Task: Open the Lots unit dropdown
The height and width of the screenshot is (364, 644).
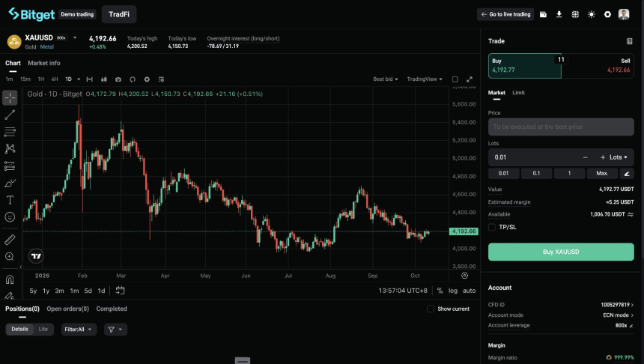Action: [618, 157]
